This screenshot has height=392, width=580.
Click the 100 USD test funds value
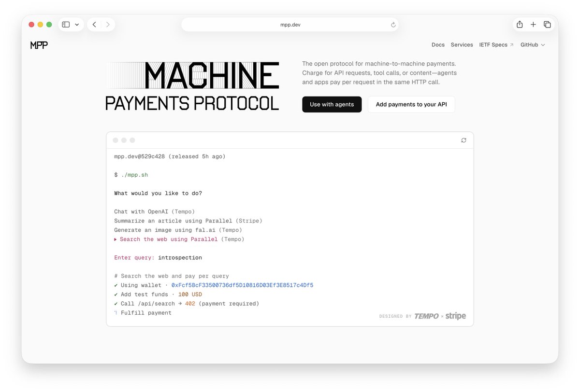pyautogui.click(x=190, y=294)
